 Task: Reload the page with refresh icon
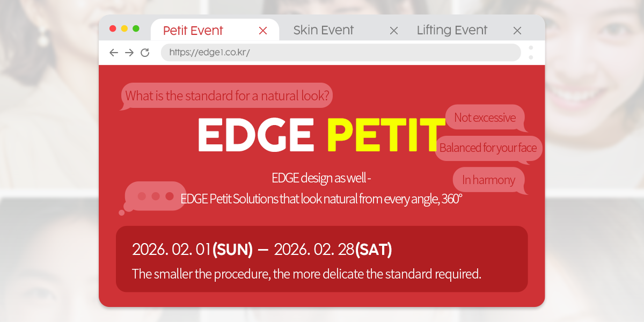click(x=145, y=53)
